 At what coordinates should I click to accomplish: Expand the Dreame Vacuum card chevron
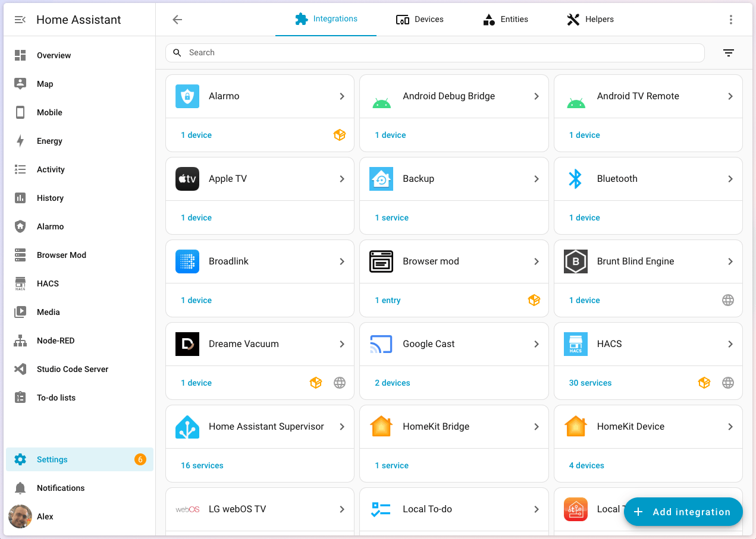342,343
